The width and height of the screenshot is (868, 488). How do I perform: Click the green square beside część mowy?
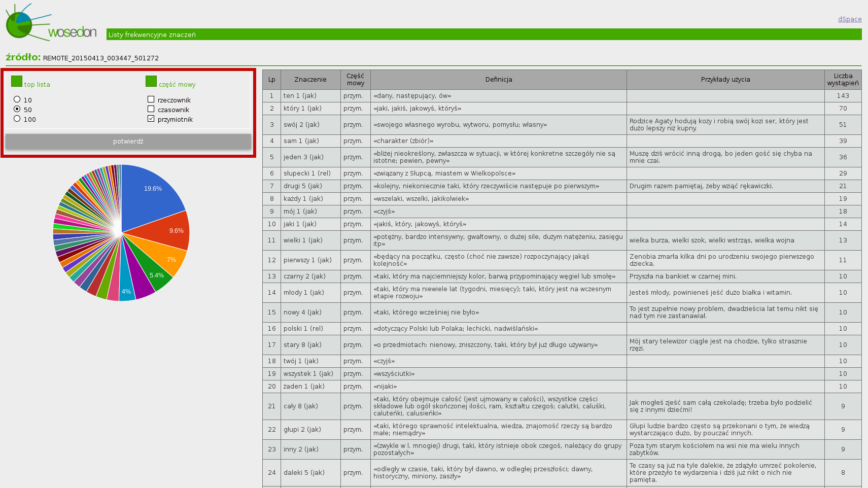pyautogui.click(x=151, y=81)
